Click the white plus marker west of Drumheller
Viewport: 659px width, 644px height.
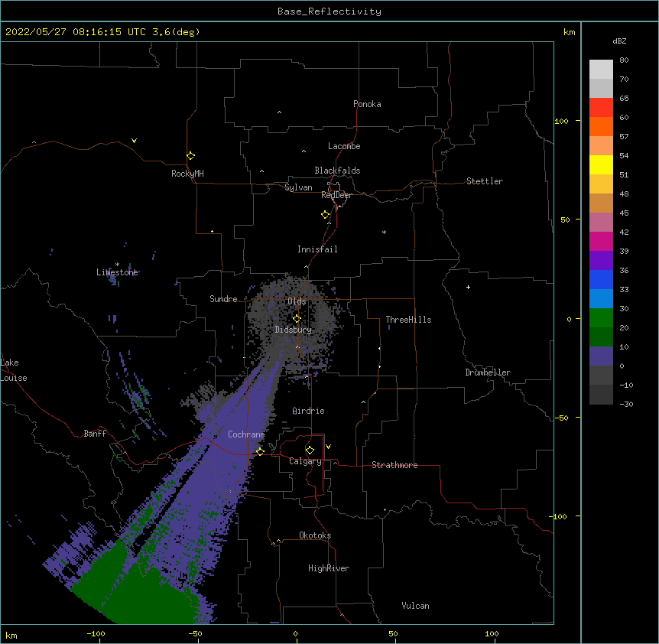[x=468, y=287]
